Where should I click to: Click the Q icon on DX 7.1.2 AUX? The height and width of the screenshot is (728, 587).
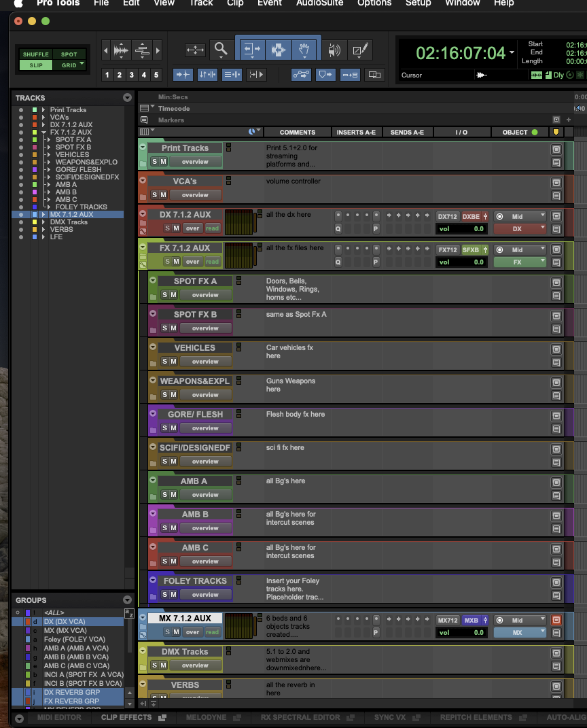(338, 228)
